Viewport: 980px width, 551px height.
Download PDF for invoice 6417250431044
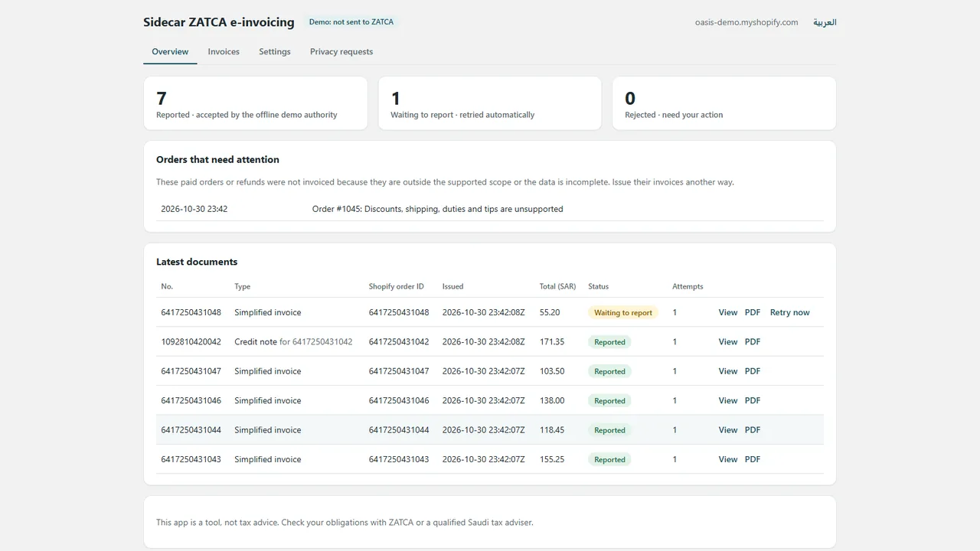[x=753, y=430]
